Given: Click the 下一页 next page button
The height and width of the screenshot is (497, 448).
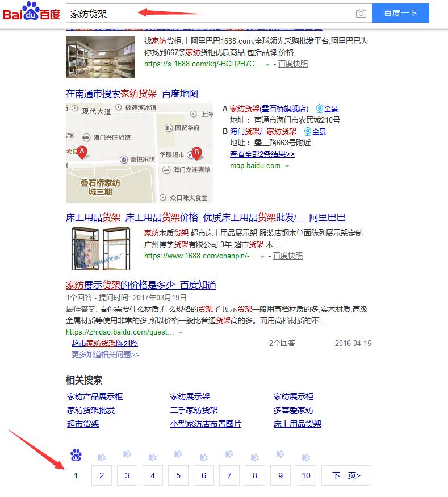Looking at the screenshot, I should point(346,475).
